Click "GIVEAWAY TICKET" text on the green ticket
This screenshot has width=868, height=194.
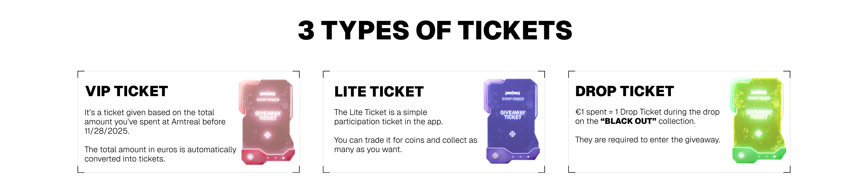coord(759,114)
